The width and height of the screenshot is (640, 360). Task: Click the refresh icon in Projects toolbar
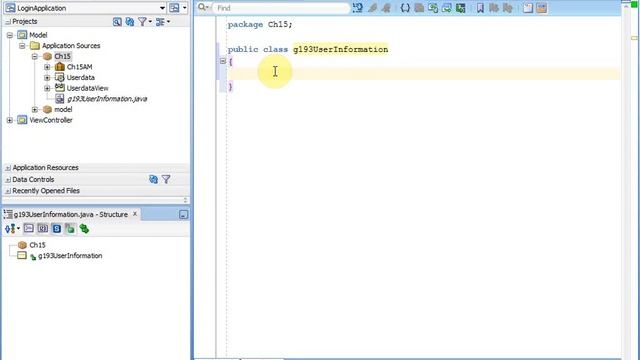pos(130,22)
